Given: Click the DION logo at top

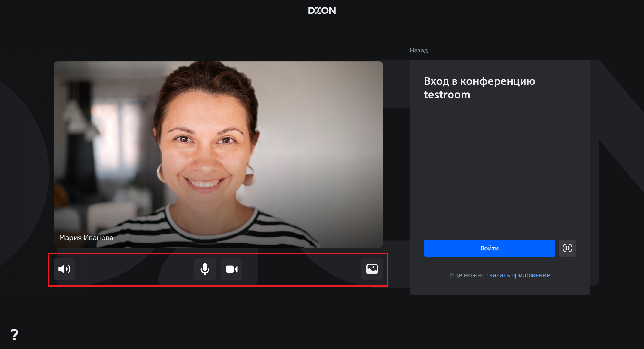Looking at the screenshot, I should click(x=322, y=11).
